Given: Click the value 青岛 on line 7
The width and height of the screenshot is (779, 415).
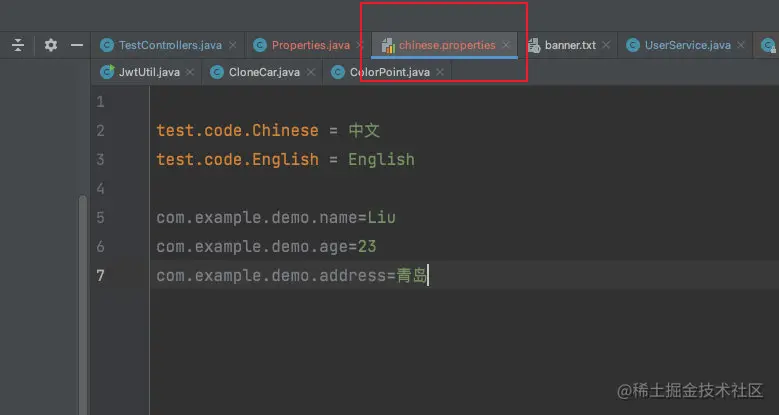Looking at the screenshot, I should (x=412, y=275).
